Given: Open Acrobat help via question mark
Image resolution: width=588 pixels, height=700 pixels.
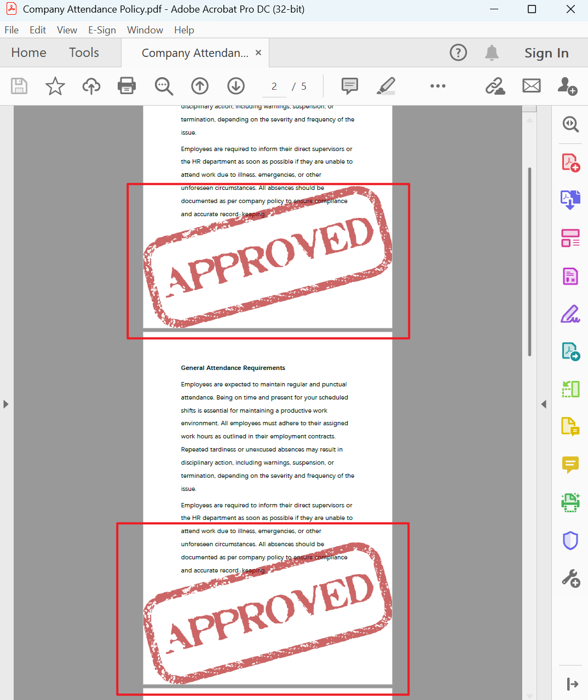Looking at the screenshot, I should (458, 53).
